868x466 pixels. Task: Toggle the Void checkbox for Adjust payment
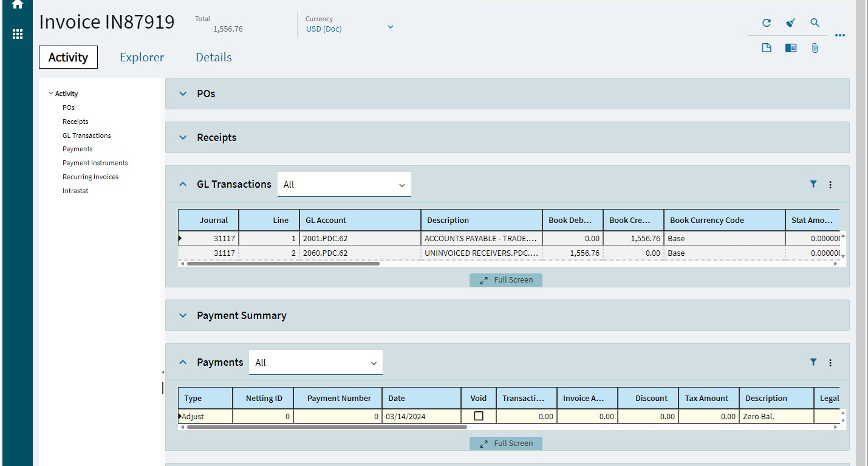479,416
